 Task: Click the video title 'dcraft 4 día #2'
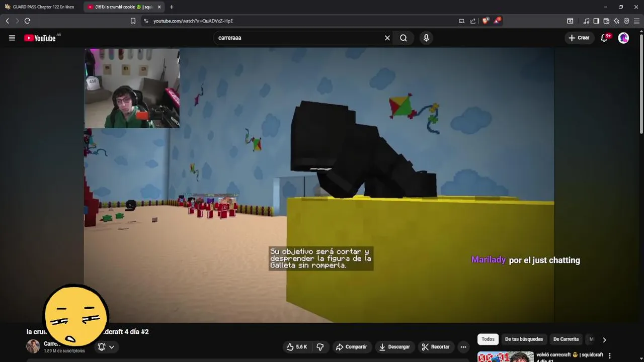[x=125, y=332]
